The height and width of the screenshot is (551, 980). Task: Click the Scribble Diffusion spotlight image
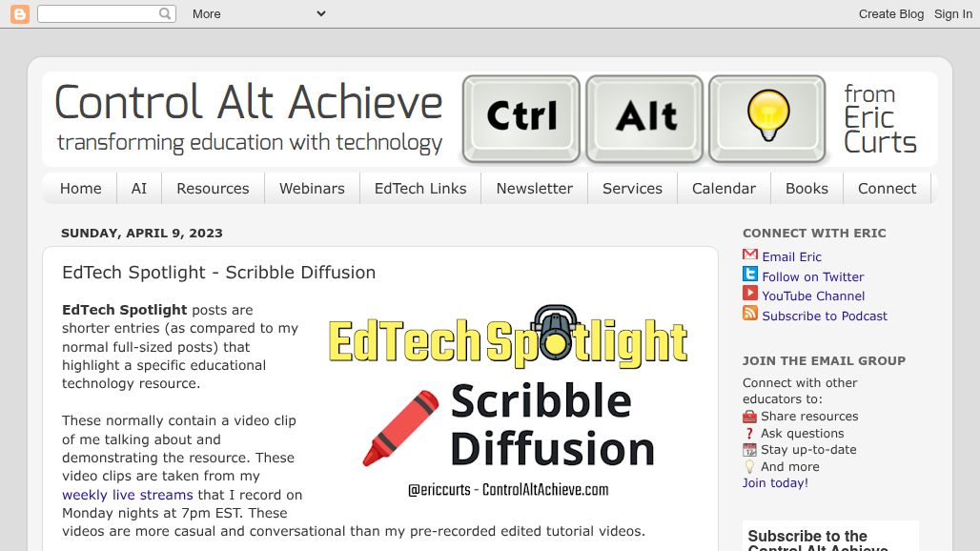[x=510, y=400]
